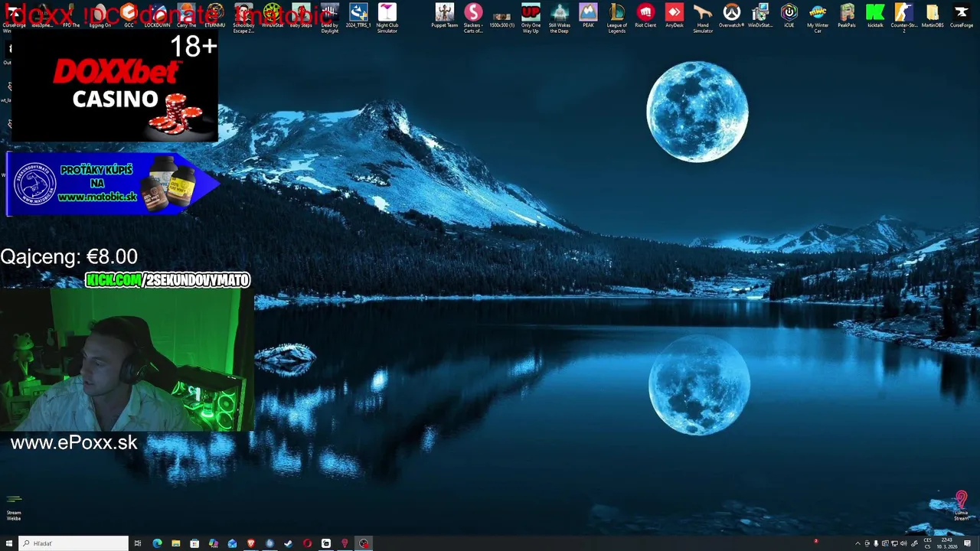
Task: Open League of Legends shortcut
Action: coord(617,18)
